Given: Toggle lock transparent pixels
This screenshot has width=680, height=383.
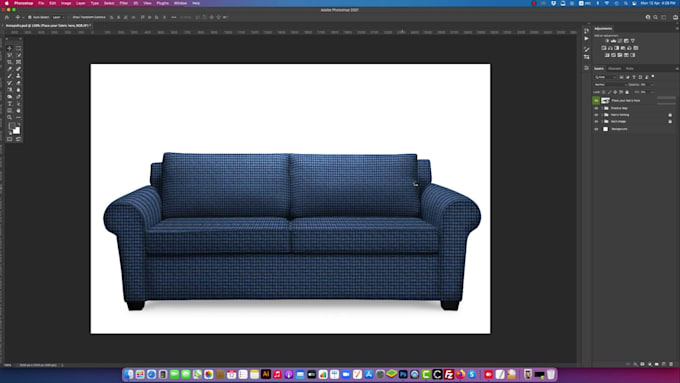Looking at the screenshot, I should point(603,92).
